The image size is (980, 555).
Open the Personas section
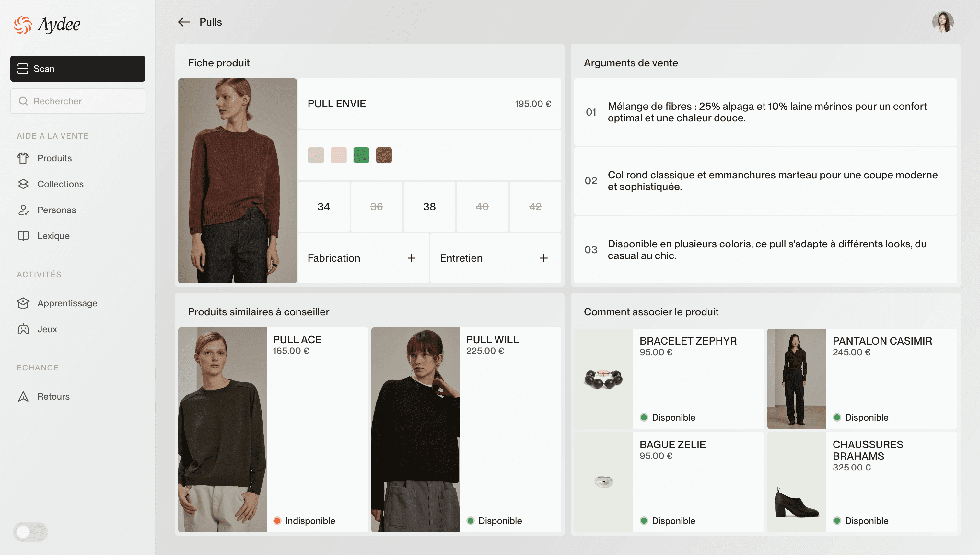click(56, 209)
